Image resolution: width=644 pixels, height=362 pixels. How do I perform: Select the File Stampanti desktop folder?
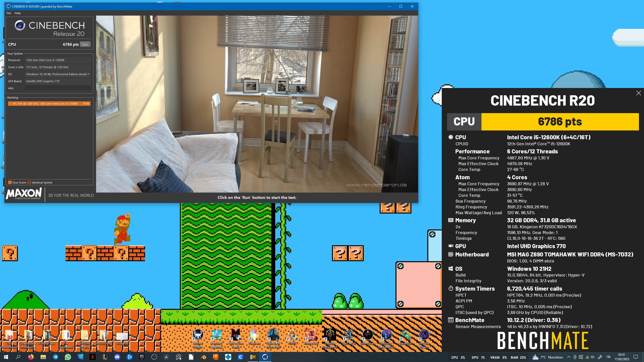(66, 339)
